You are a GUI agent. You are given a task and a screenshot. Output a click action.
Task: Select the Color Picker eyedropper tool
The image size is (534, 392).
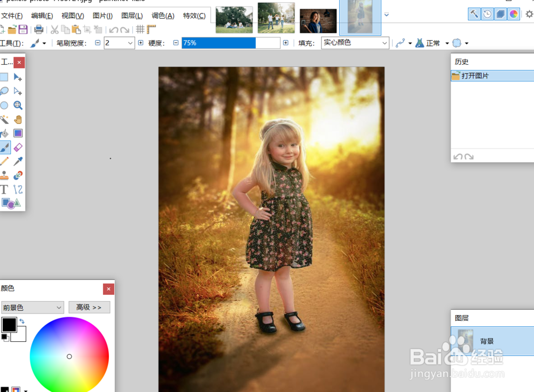point(18,161)
